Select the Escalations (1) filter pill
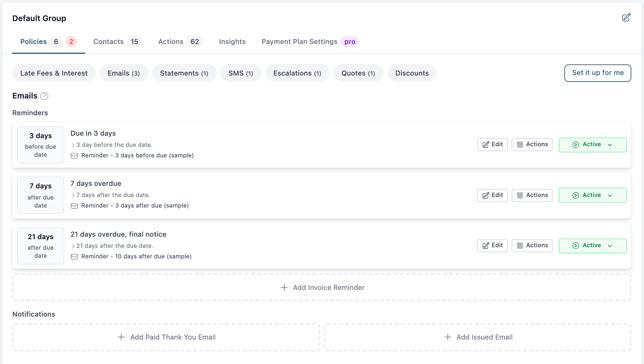The image size is (644, 364). pyautogui.click(x=297, y=73)
